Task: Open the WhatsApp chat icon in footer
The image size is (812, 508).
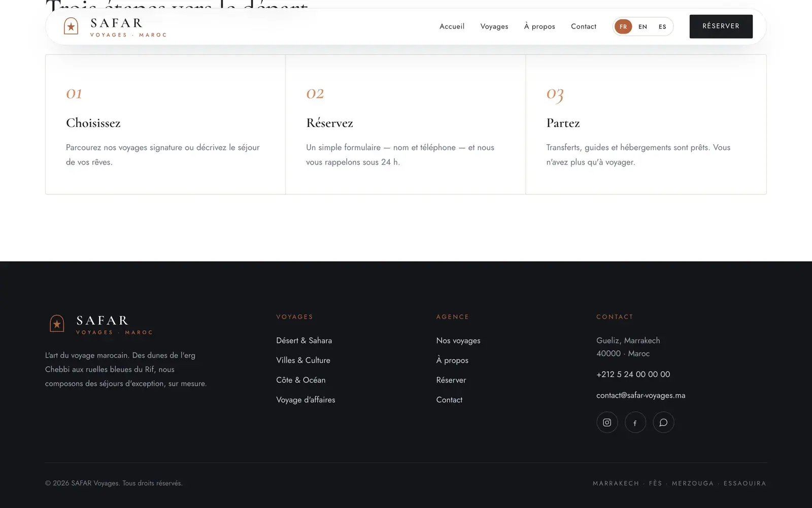Action: pyautogui.click(x=663, y=422)
